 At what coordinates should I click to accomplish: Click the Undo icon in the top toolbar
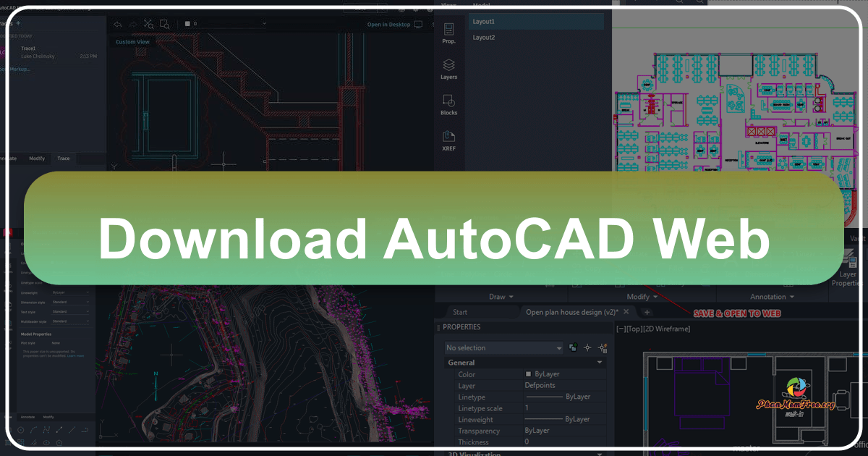click(x=117, y=24)
